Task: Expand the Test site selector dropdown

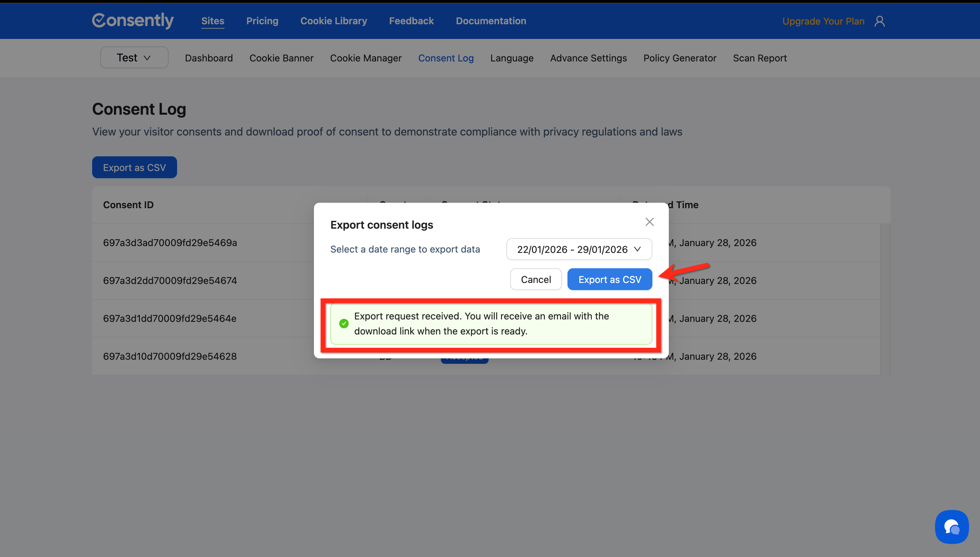Action: [x=134, y=58]
